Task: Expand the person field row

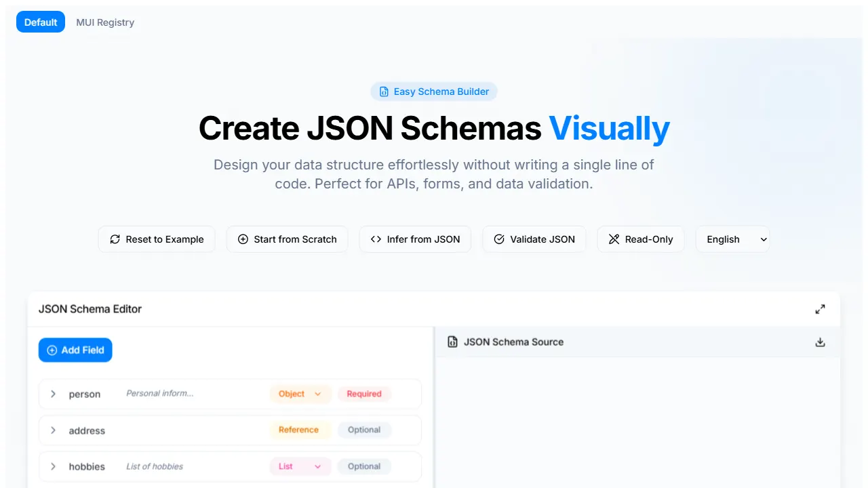Action: 53,394
